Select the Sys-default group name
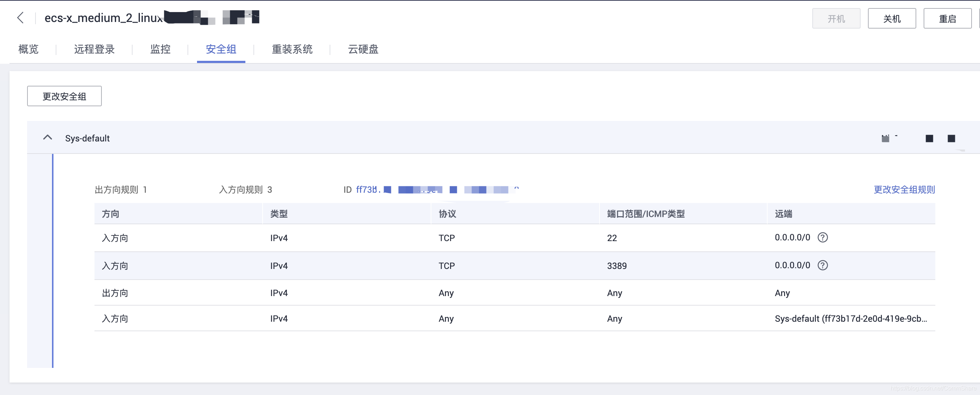 point(87,139)
